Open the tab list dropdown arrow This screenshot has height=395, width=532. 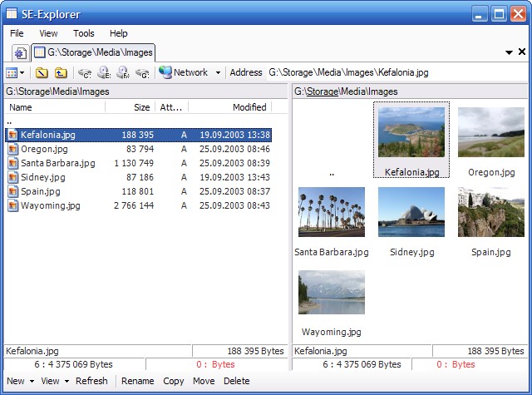(509, 52)
